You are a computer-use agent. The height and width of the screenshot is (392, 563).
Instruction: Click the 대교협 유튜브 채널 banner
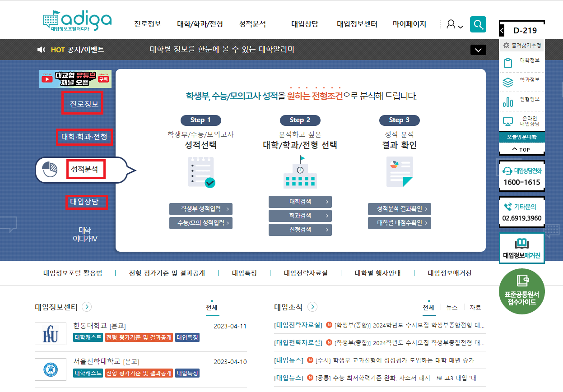point(75,78)
